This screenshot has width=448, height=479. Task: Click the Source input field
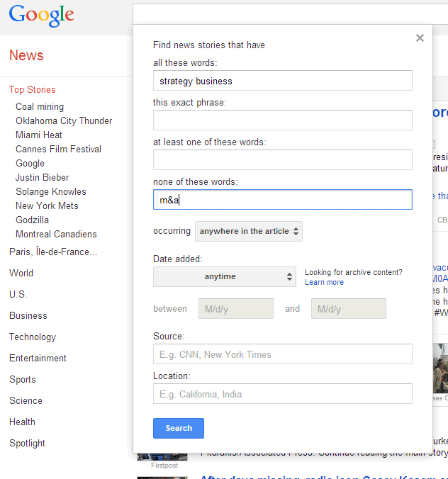pyautogui.click(x=283, y=354)
